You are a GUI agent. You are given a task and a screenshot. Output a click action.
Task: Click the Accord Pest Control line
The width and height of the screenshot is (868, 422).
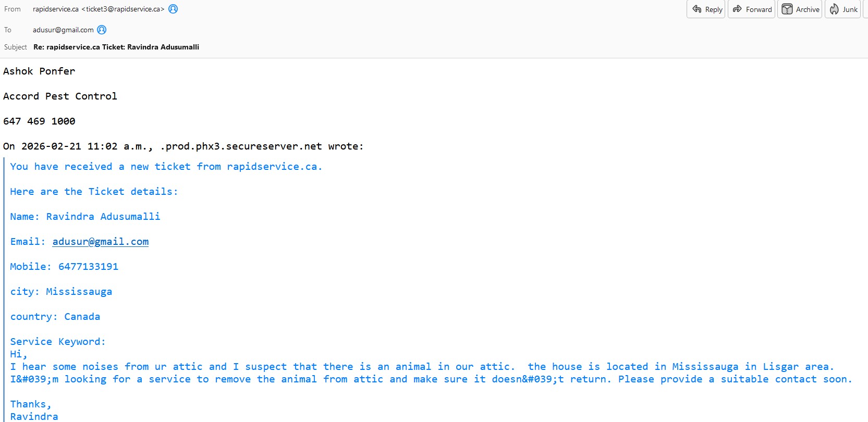coord(60,96)
